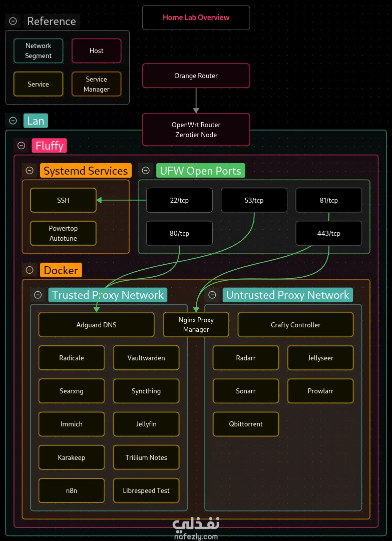This screenshot has height=541, width=392.
Task: Select the Radarr node
Action: click(246, 358)
